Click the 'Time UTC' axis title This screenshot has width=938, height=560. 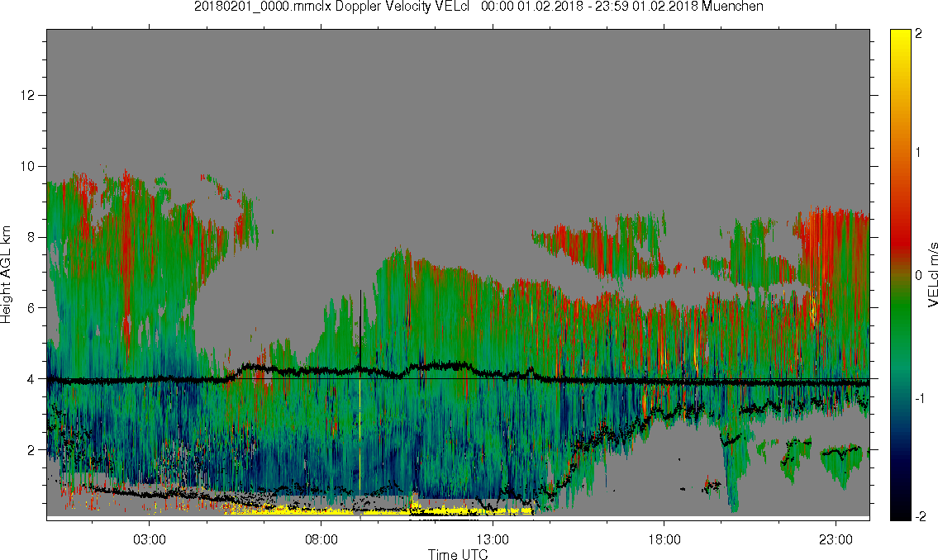point(458,554)
